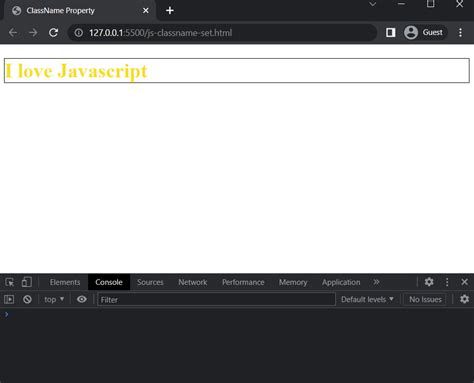The height and width of the screenshot is (383, 474).
Task: Toggle the device toolbar icon
Action: [x=27, y=282]
